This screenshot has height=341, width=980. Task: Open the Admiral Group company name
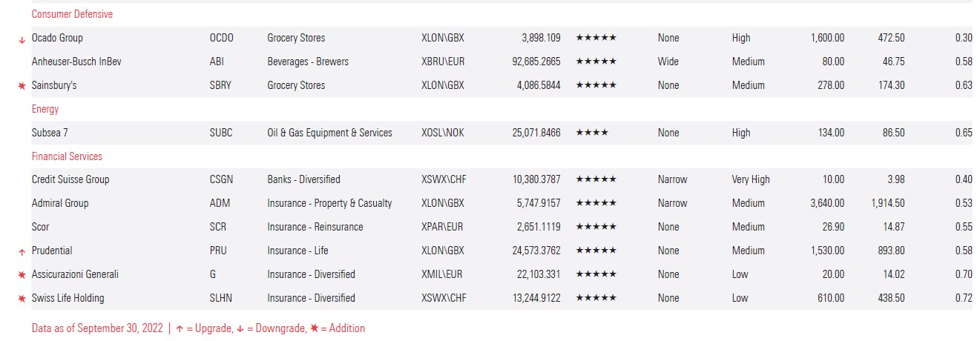pos(60,203)
